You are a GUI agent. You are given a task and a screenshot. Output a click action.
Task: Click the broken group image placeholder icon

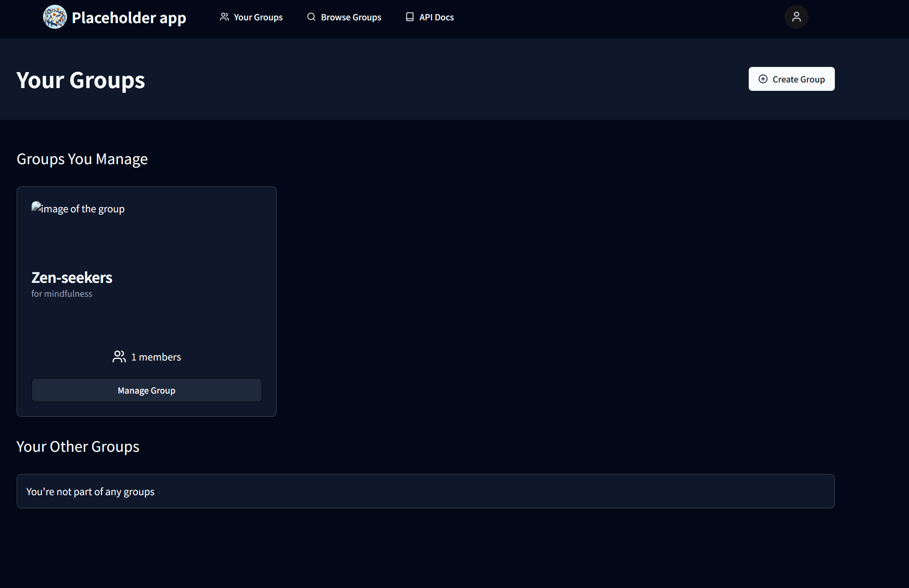pos(36,206)
